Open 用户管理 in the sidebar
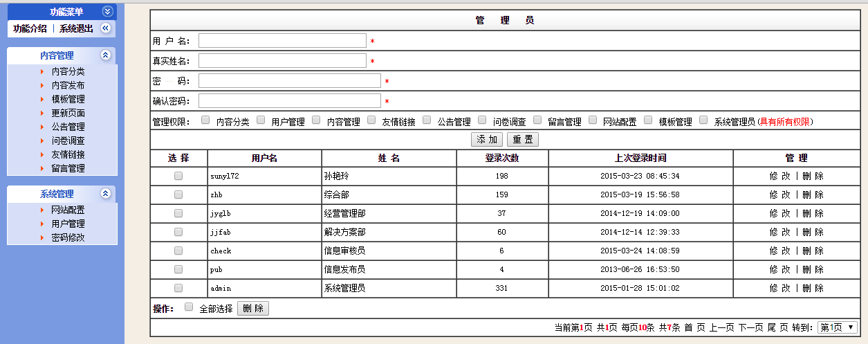868x344 pixels. [68, 224]
